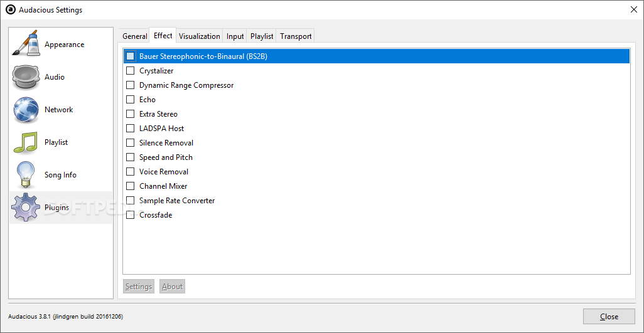Toggle Channel Mixer checkbox
The height and width of the screenshot is (333, 644).
coord(130,186)
